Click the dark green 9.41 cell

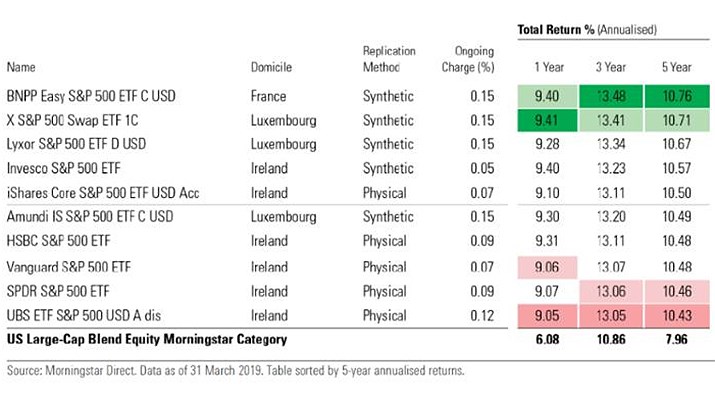pyautogui.click(x=546, y=121)
